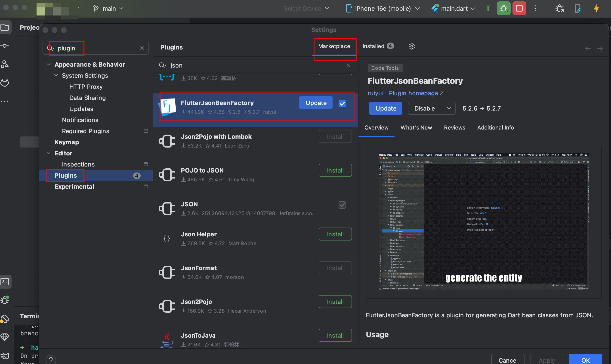Open the Commit tool window
The image size is (611, 364).
(5, 45)
